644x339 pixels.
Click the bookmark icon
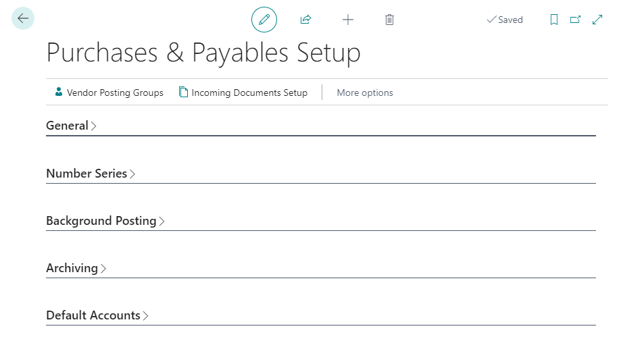pyautogui.click(x=554, y=20)
